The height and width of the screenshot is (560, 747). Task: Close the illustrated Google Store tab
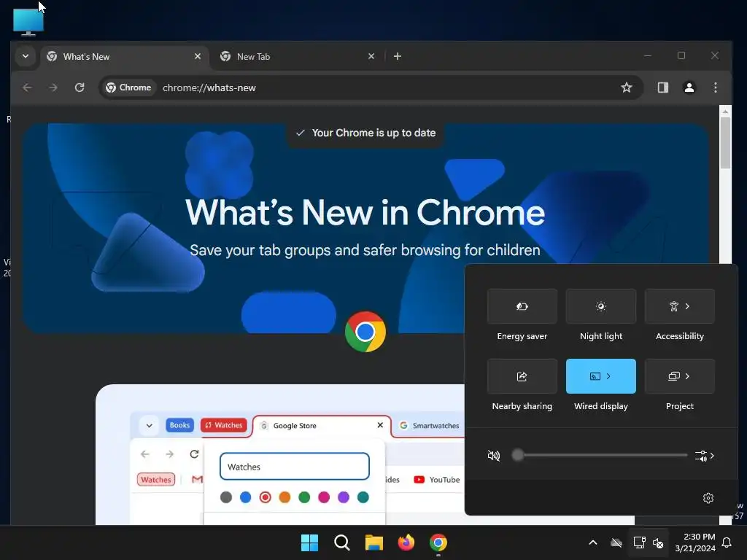point(380,425)
